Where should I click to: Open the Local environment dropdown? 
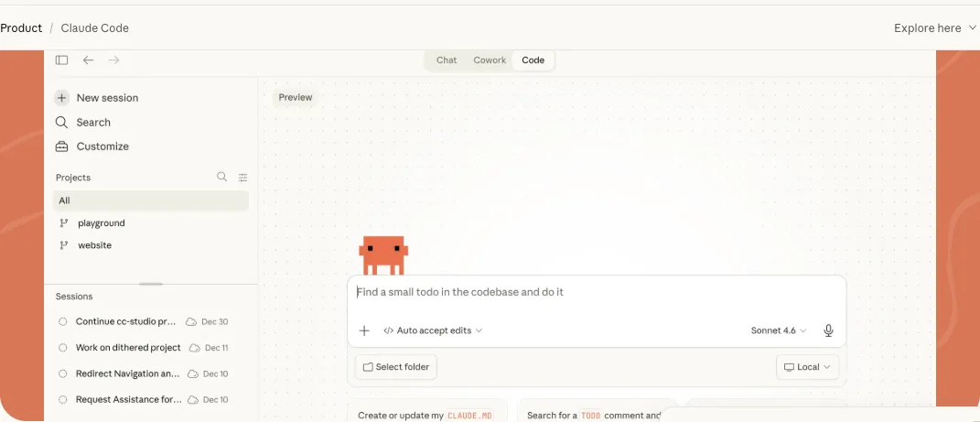(x=807, y=367)
